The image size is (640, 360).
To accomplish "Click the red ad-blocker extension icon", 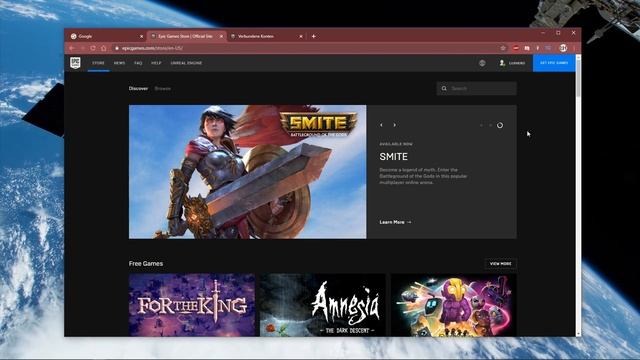I will (516, 48).
